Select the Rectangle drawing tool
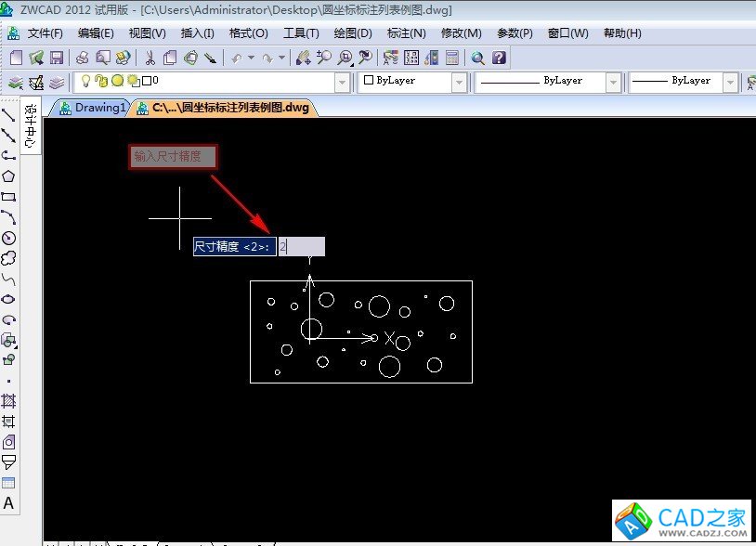This screenshot has width=756, height=546. click(x=8, y=197)
